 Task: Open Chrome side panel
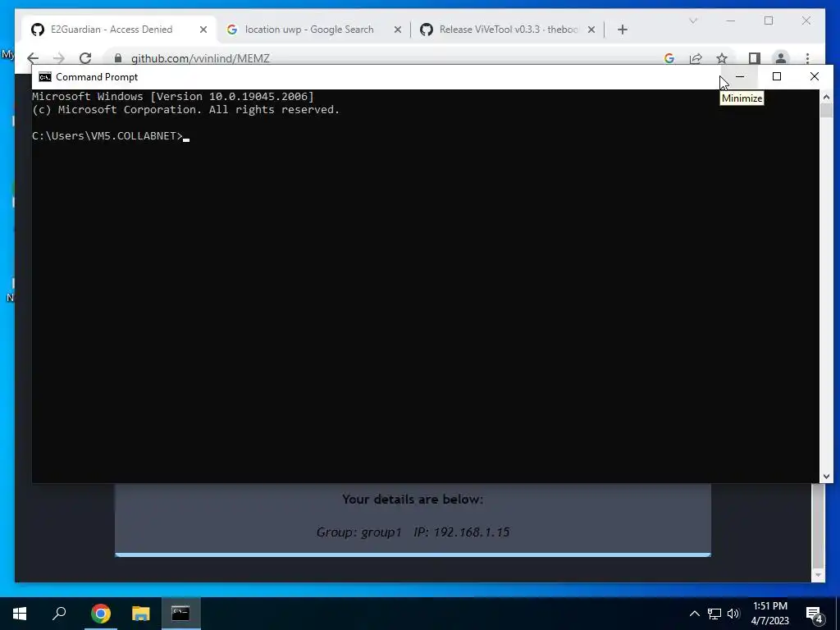[755, 58]
